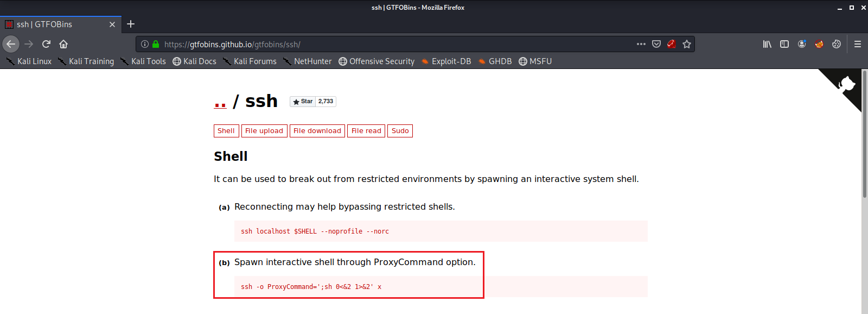Open the GitHub corner octocat link
The height and width of the screenshot is (314, 868).
(x=846, y=84)
